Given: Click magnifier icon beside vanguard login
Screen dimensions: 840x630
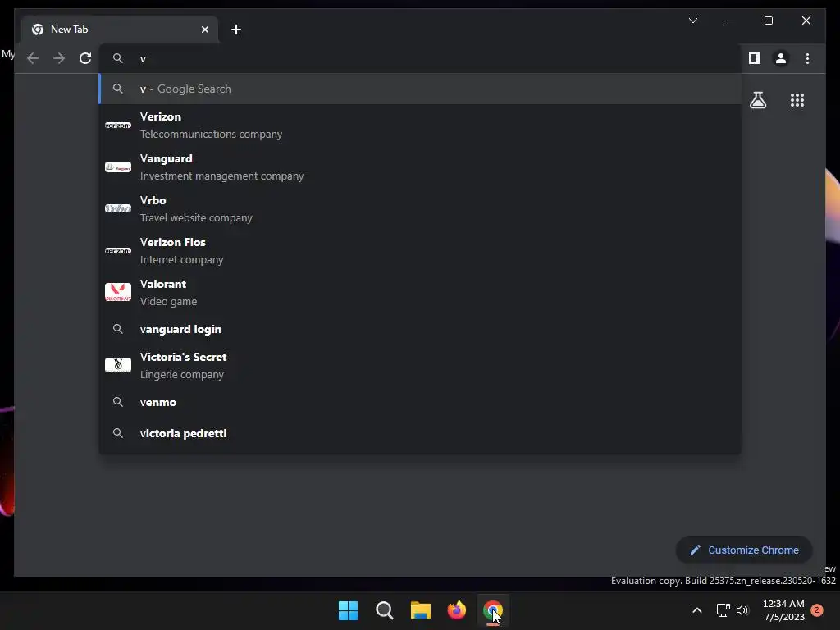Looking at the screenshot, I should pyautogui.click(x=118, y=329).
